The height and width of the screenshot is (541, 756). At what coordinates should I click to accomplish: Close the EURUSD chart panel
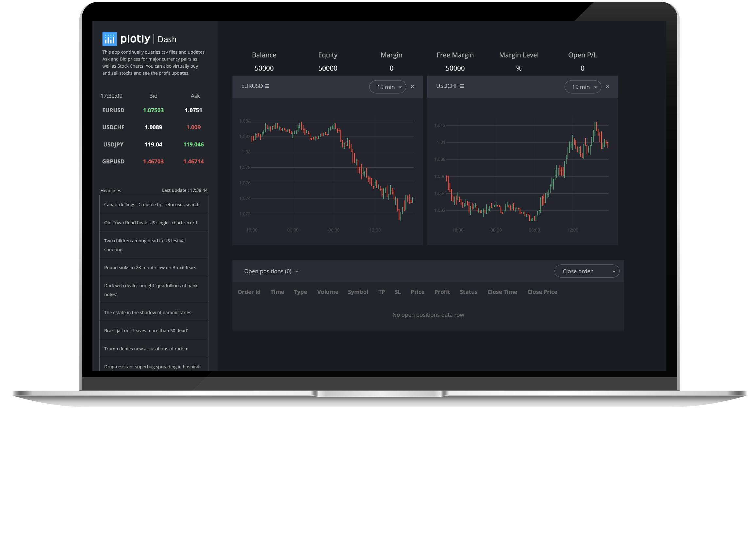pos(412,87)
